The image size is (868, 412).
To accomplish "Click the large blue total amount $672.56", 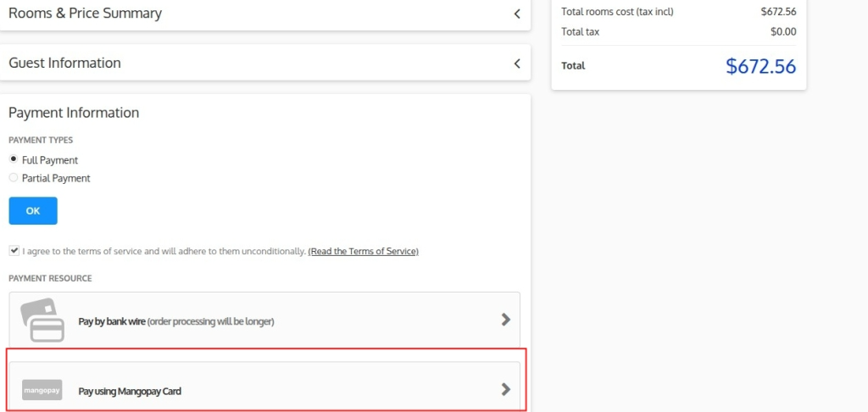I will click(760, 66).
